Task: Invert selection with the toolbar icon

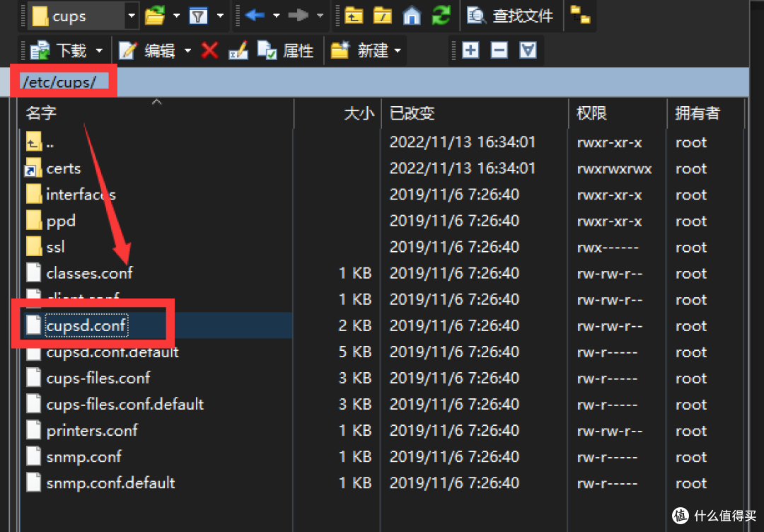Action: click(x=528, y=50)
